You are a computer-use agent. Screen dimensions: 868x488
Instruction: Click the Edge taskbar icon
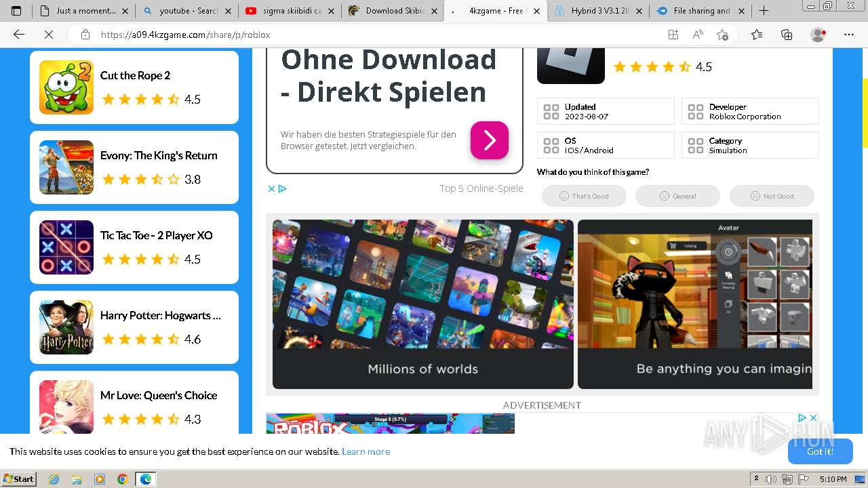pos(145,479)
